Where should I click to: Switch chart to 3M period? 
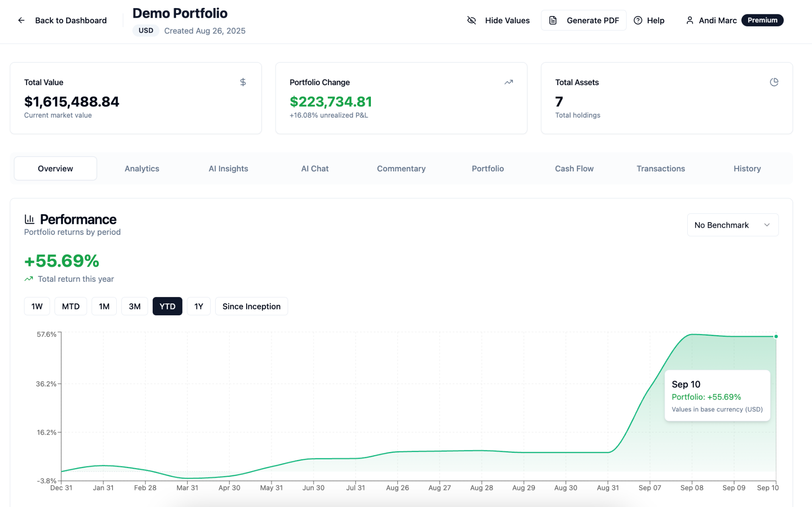pos(134,306)
